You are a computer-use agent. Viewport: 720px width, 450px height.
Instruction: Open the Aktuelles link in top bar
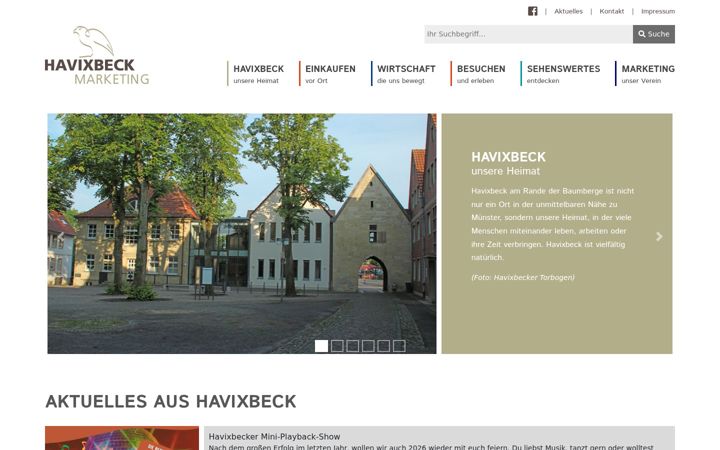[568, 11]
